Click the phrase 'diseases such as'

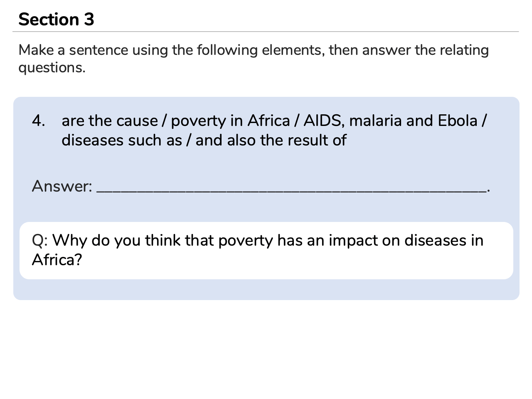tap(122, 140)
